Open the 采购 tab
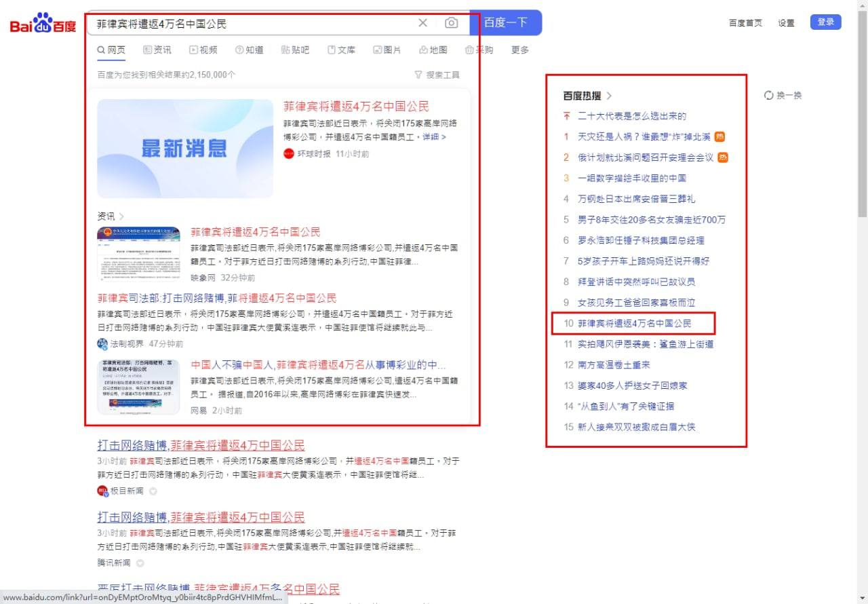This screenshot has height=604, width=868. [x=479, y=50]
